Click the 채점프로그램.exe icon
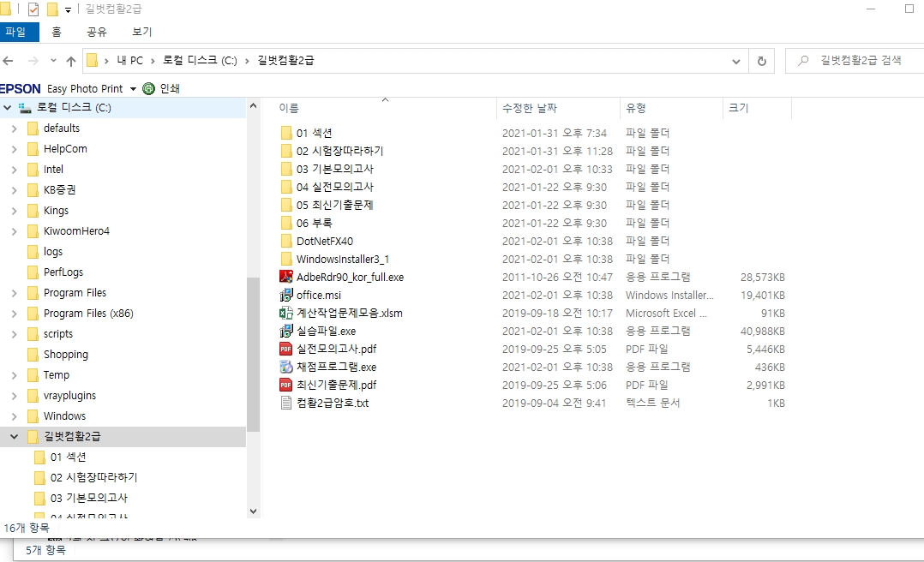 coord(286,367)
